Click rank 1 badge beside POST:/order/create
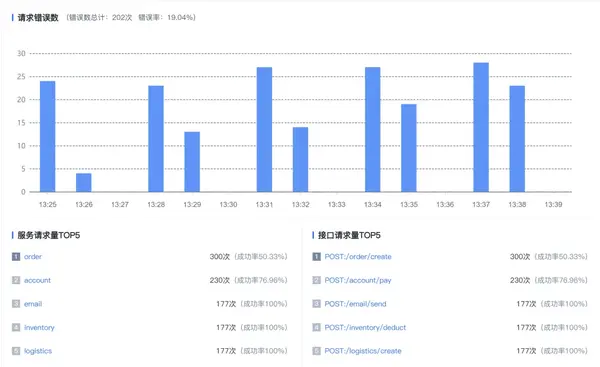The image size is (600, 367). click(316, 256)
